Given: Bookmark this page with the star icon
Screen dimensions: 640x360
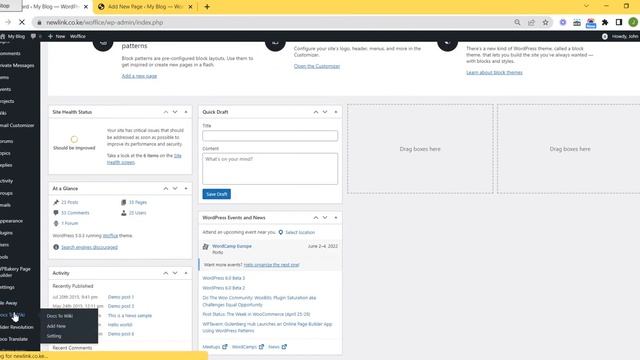Looking at the screenshot, I should (545, 22).
